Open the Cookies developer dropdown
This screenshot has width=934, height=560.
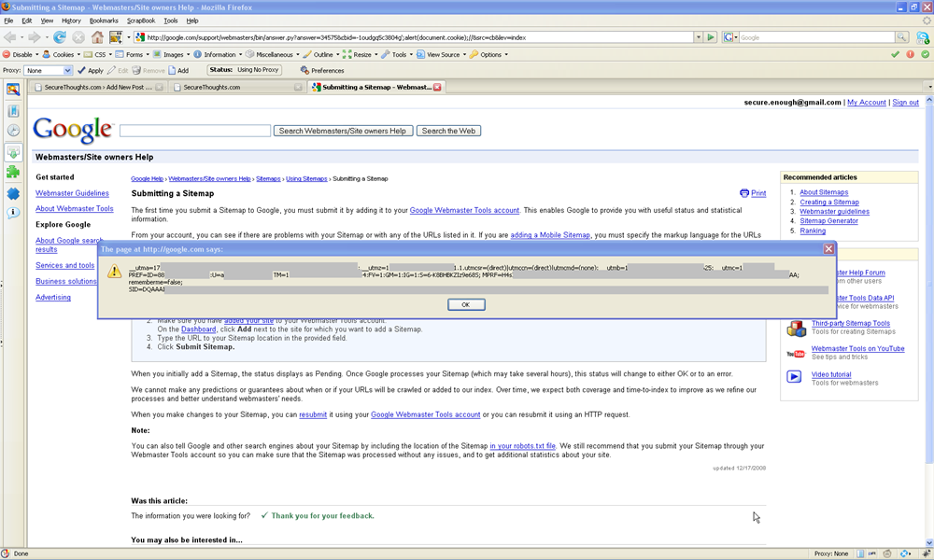point(62,54)
